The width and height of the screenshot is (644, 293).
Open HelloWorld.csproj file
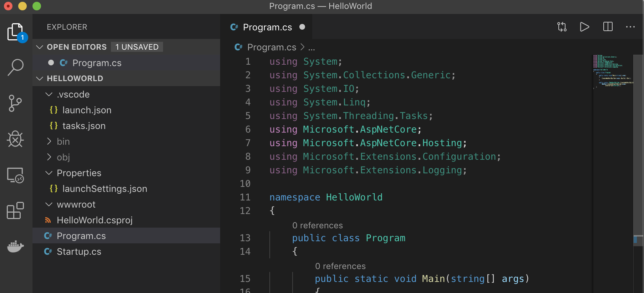126,220
